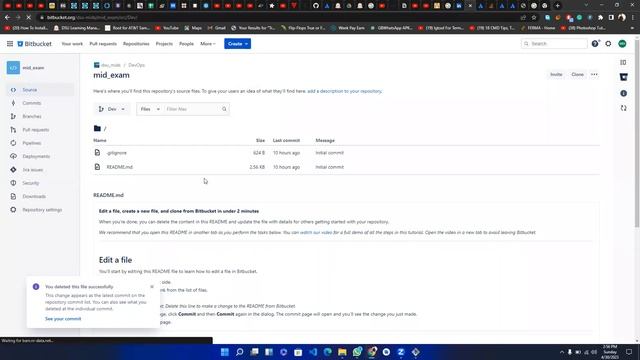Click the DevOps breadcrumb link

[x=136, y=65]
